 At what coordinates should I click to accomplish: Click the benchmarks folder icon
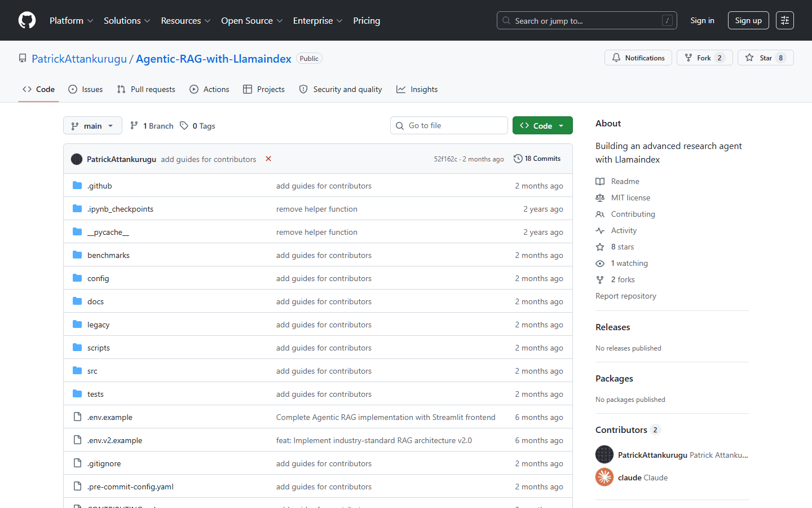coord(77,255)
